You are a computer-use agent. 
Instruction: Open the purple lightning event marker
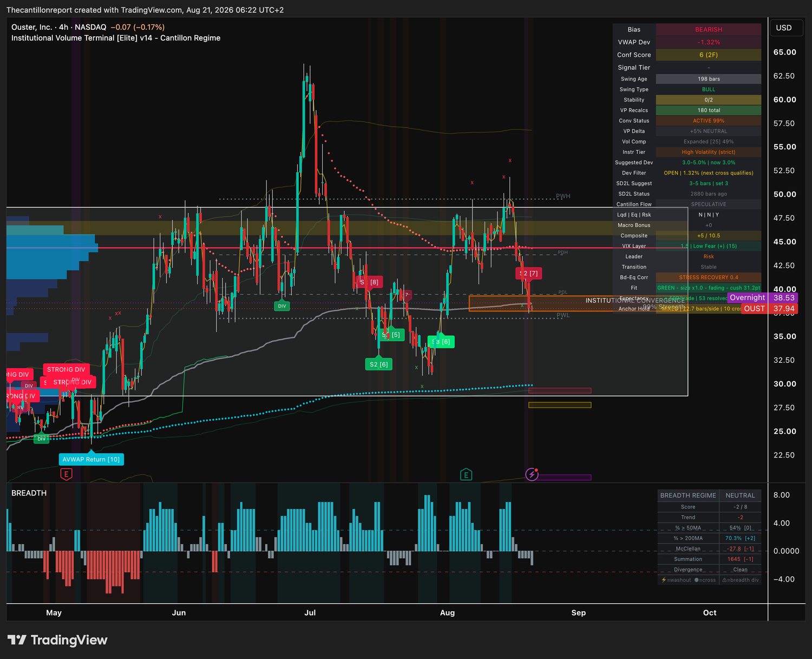tap(532, 475)
